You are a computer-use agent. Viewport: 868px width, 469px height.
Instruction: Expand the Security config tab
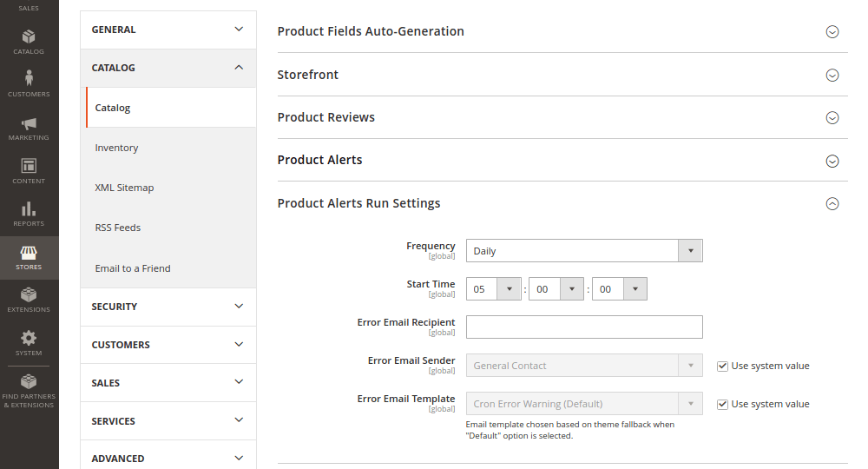pyautogui.click(x=168, y=307)
